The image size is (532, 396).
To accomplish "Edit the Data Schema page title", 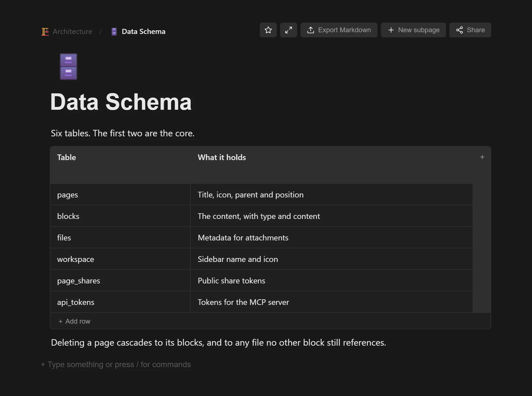I will (121, 102).
